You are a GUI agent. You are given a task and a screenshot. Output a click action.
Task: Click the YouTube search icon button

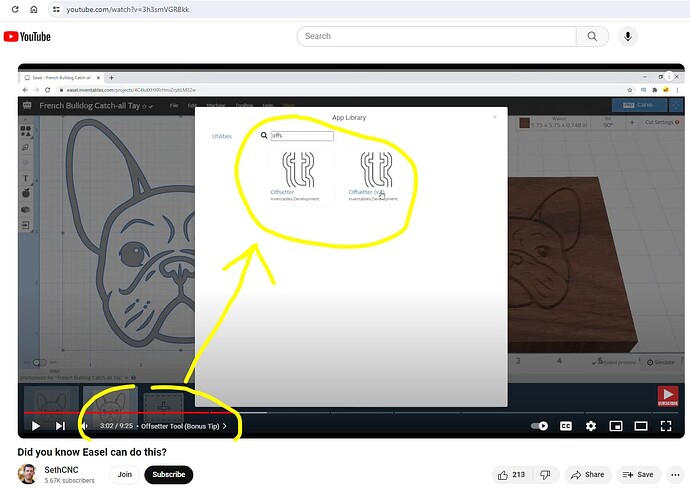tap(591, 36)
